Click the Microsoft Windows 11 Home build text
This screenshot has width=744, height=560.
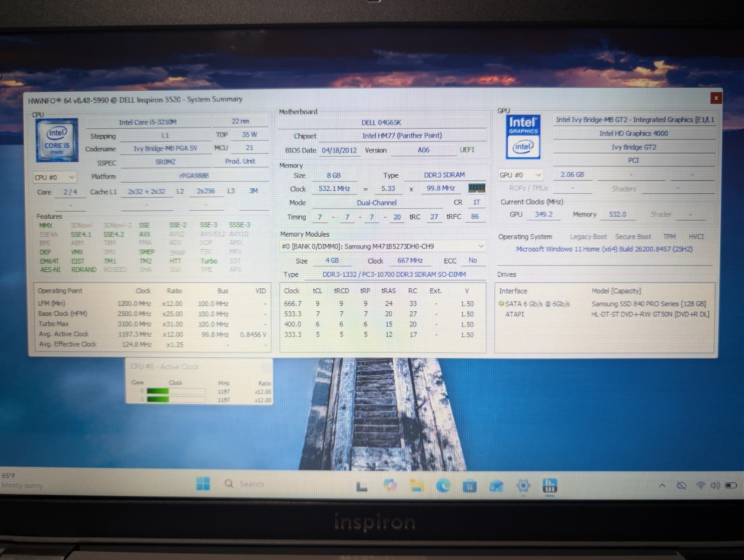pos(604,249)
